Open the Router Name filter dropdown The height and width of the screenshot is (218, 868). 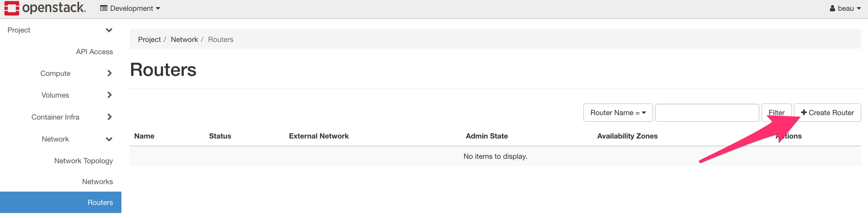coord(618,113)
